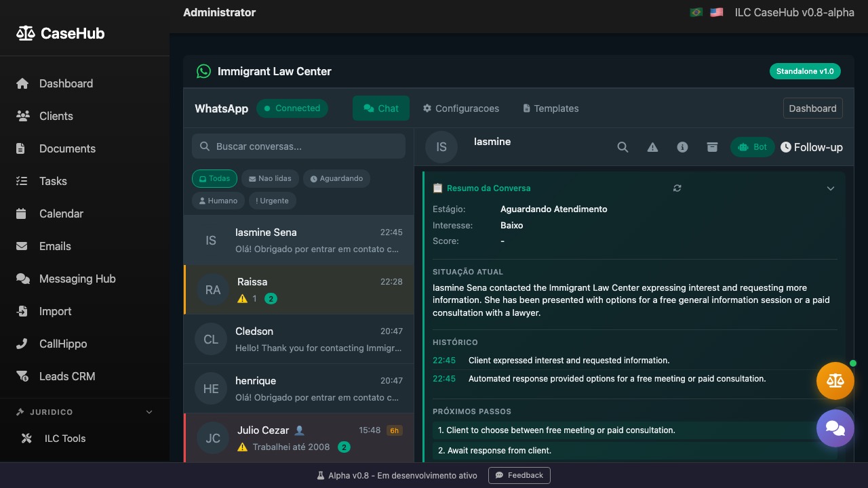Open the Messaging Hub sidebar icon

click(x=23, y=279)
